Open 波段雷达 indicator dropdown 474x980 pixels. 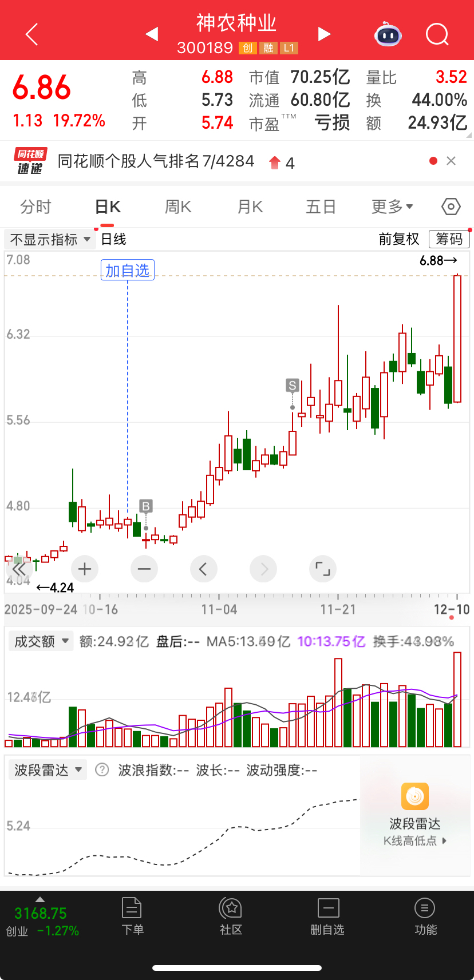click(48, 770)
